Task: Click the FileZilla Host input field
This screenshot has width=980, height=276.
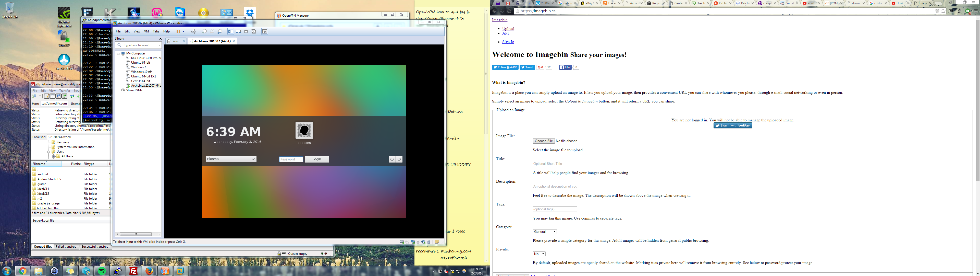Action: [x=54, y=104]
